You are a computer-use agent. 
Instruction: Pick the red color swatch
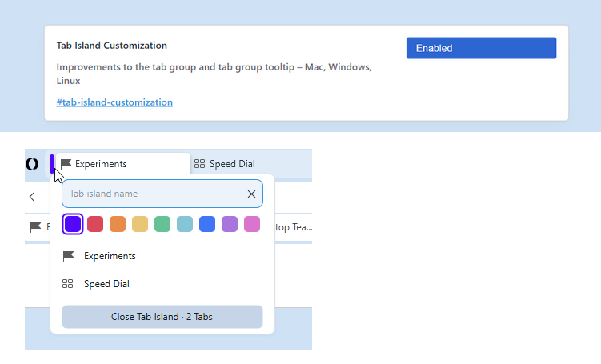[95, 224]
